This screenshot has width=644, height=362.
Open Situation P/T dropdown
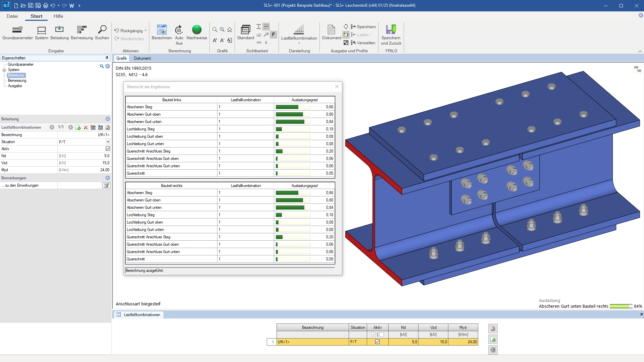(108, 142)
